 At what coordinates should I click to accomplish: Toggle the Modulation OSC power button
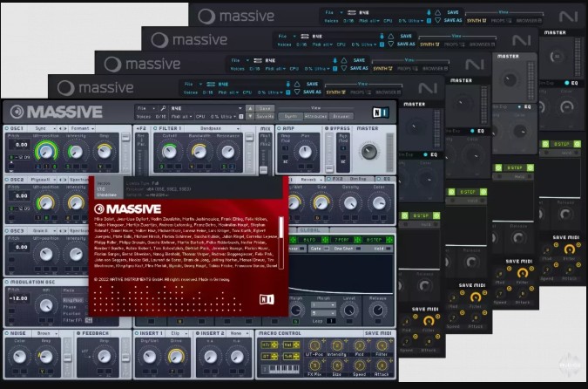coord(7,282)
